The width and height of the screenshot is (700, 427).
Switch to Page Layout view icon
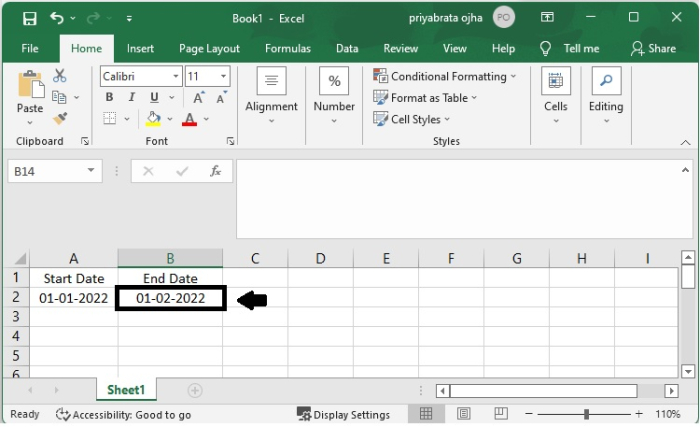click(464, 414)
